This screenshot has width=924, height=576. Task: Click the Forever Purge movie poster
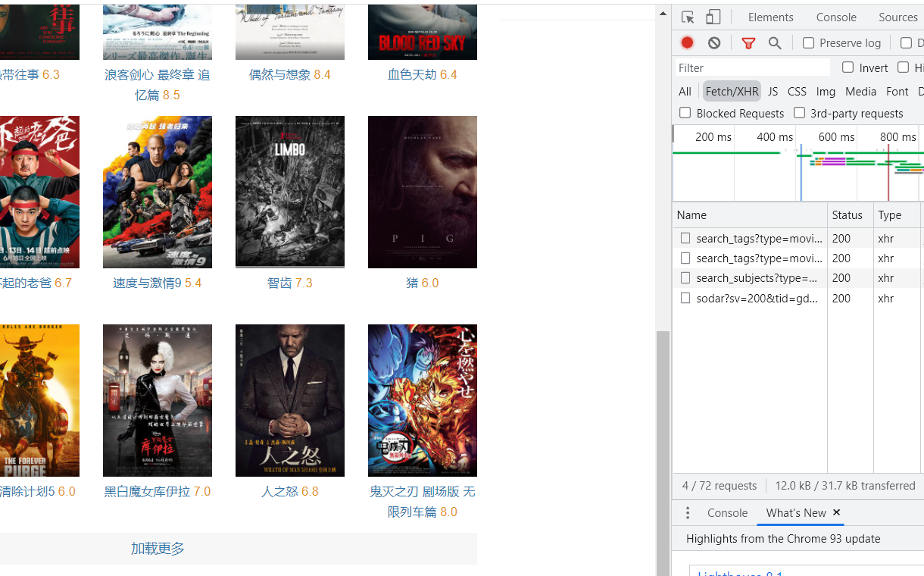(39, 400)
